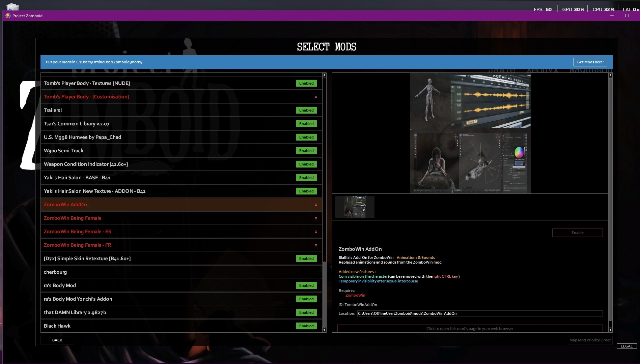Go back using the BACK button
Viewport: 640px width, 364px height.
57,340
